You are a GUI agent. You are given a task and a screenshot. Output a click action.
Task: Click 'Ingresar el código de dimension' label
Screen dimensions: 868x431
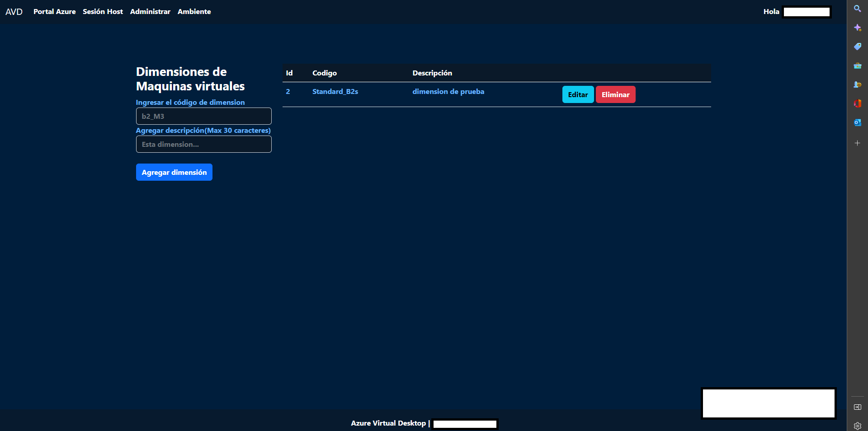point(190,103)
